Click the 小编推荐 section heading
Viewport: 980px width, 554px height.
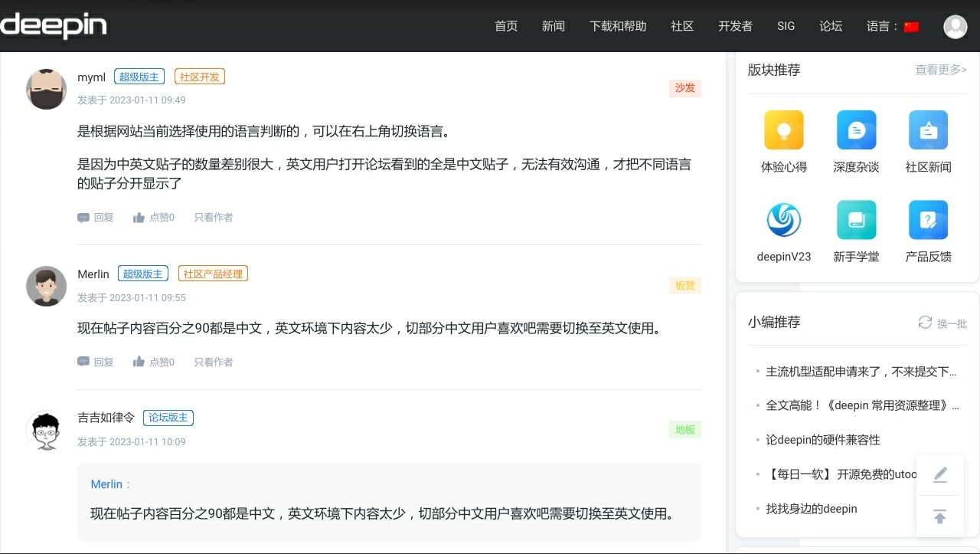774,323
